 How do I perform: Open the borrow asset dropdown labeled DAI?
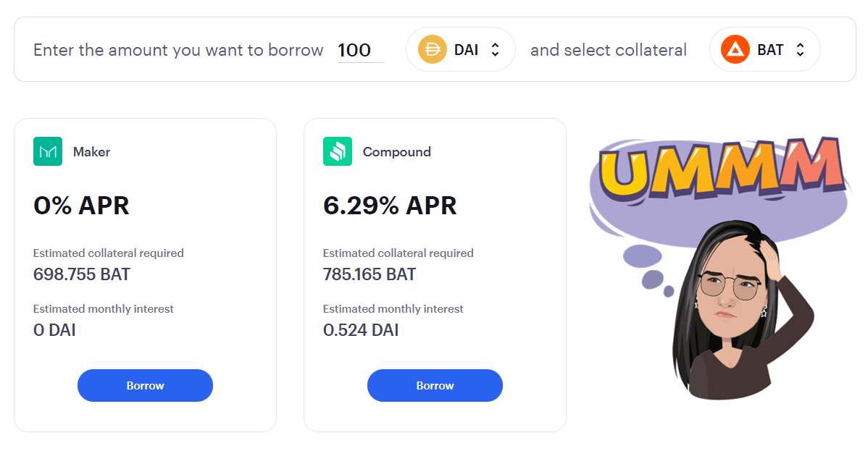(x=461, y=50)
